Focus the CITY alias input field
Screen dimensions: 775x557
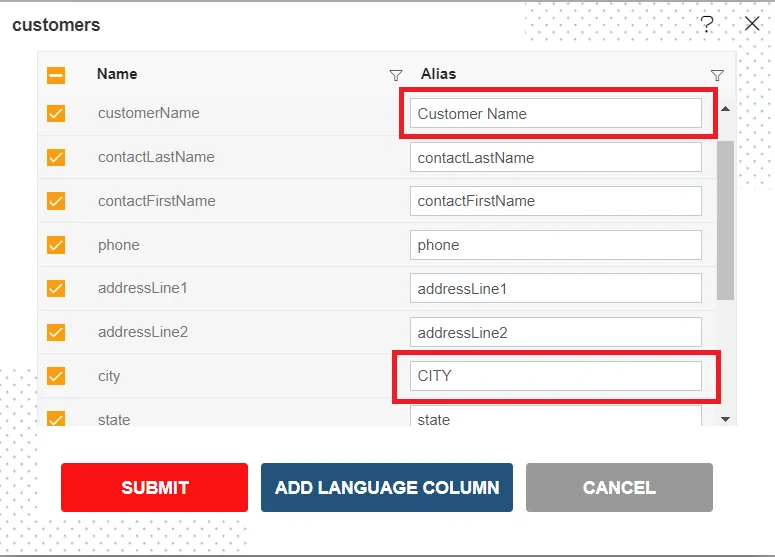[555, 376]
